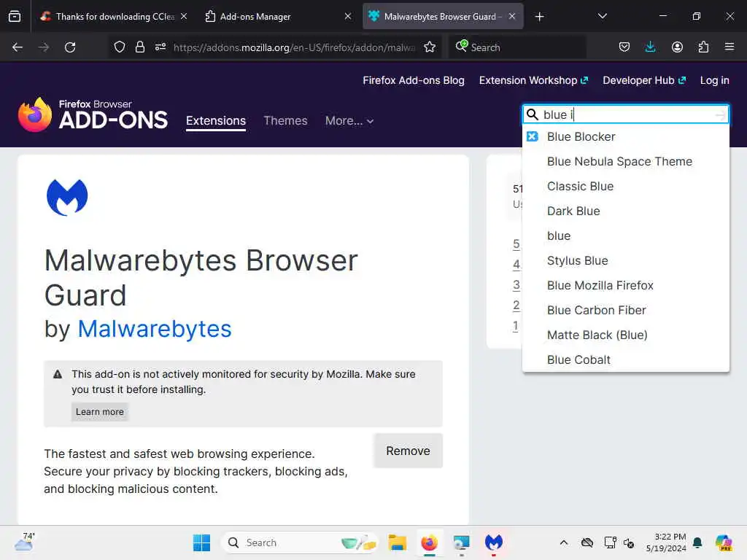Open the Firefox View tab icon
Image resolution: width=747 pixels, height=560 pixels.
pyautogui.click(x=15, y=16)
